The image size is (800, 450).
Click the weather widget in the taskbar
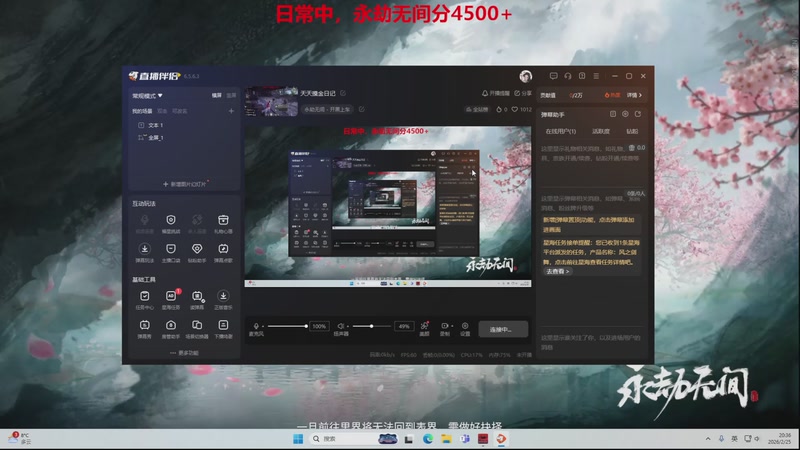point(20,438)
